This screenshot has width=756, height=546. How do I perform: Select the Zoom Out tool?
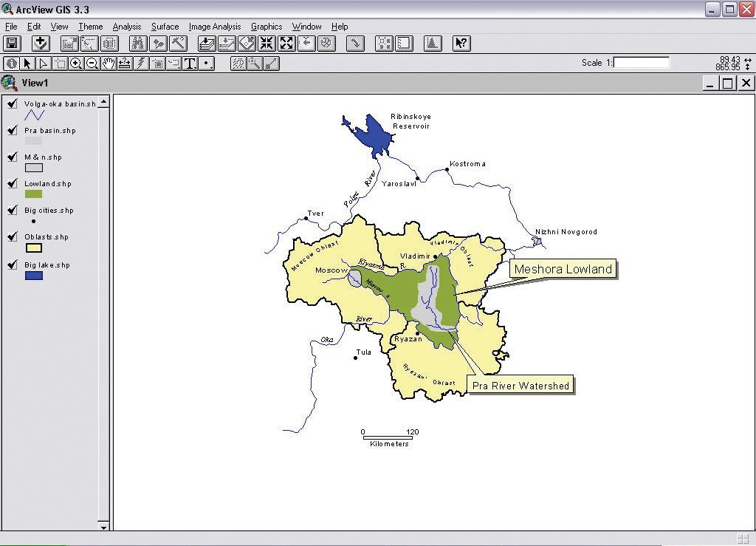pos(92,64)
